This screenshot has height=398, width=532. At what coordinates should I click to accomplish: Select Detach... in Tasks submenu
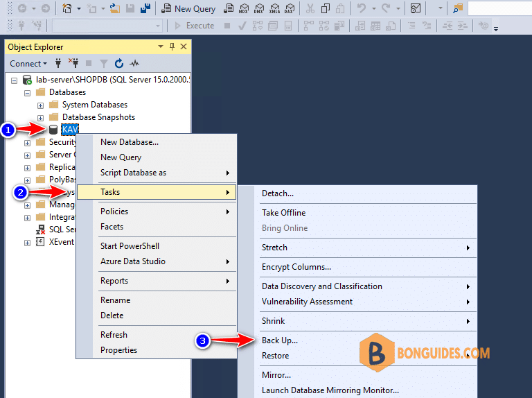357,193
